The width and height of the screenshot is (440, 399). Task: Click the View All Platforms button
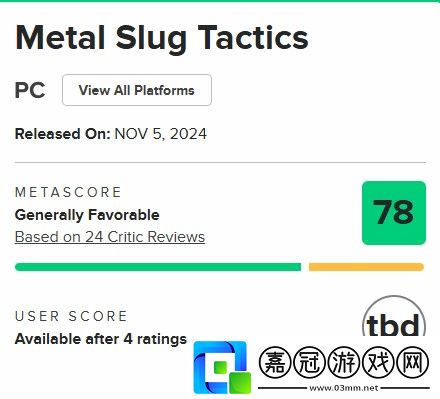click(x=137, y=90)
